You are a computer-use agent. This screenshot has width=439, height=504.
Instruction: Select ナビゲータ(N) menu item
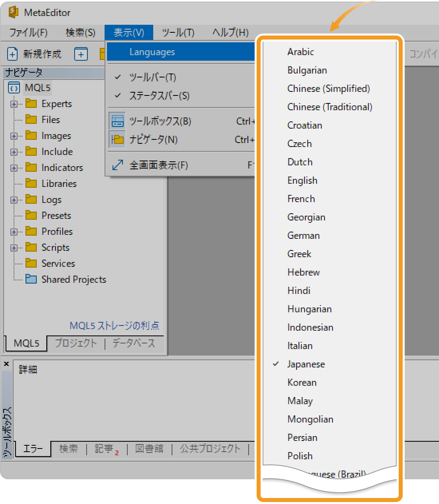(x=180, y=139)
